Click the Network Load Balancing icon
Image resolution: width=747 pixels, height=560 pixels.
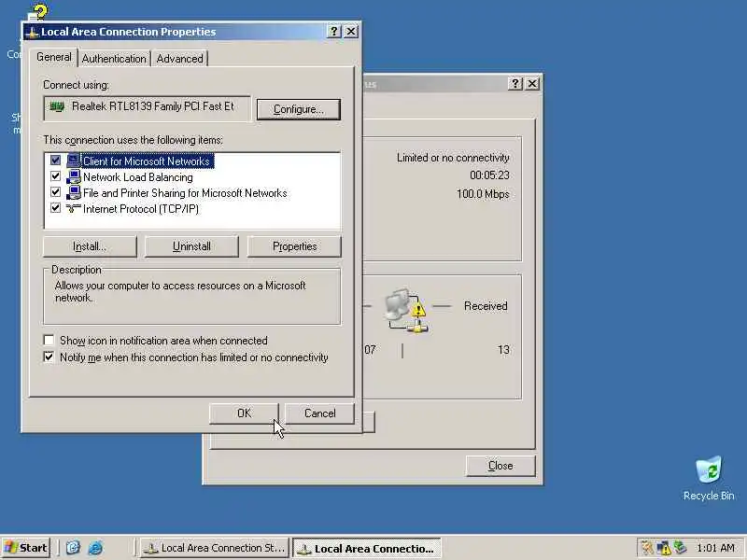73,177
